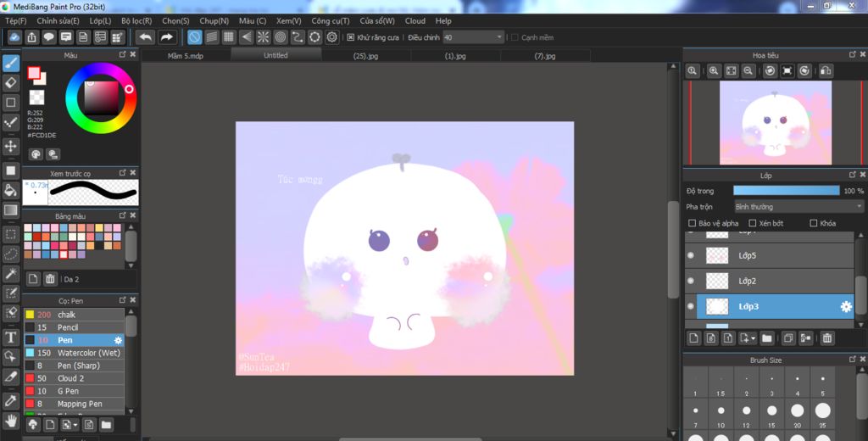The image size is (868, 441).
Task: Undock the Lớp layers panel
Action: click(853, 175)
